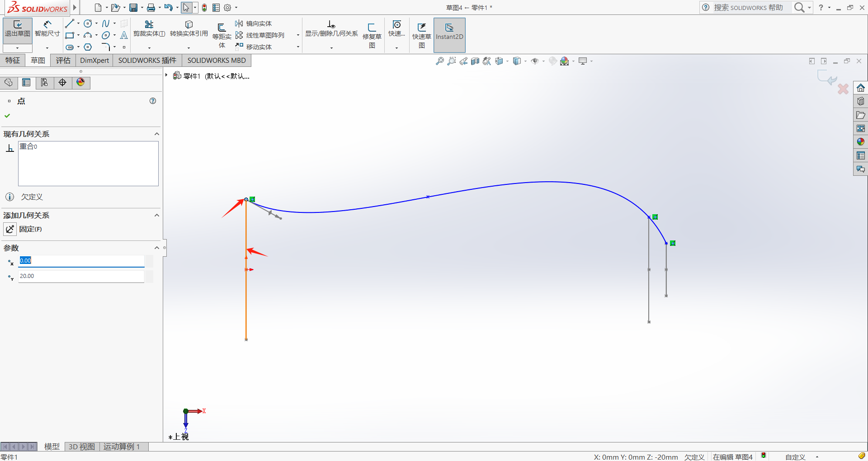
Task: Switch to the DimXpert tab
Action: [x=94, y=61]
